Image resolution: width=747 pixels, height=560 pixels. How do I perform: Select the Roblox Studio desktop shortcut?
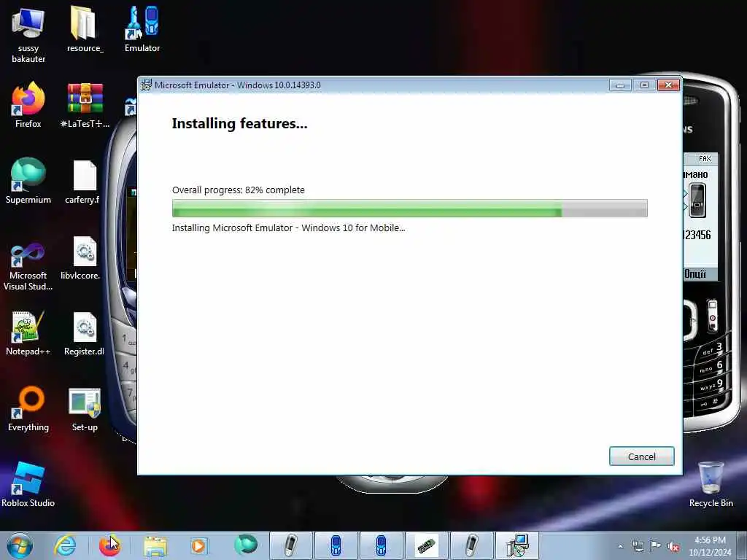28,484
